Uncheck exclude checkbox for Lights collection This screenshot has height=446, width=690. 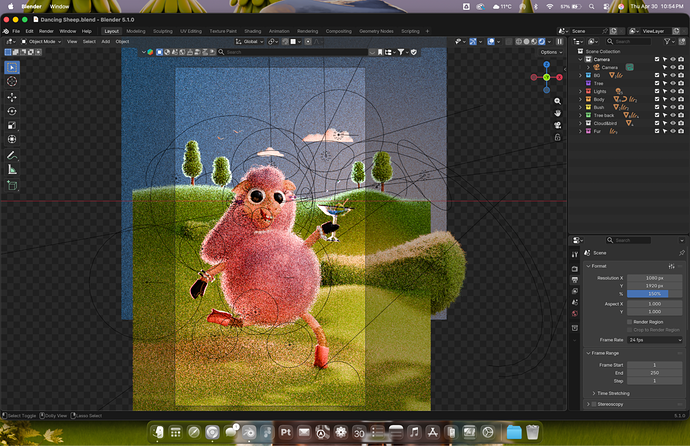click(x=657, y=91)
